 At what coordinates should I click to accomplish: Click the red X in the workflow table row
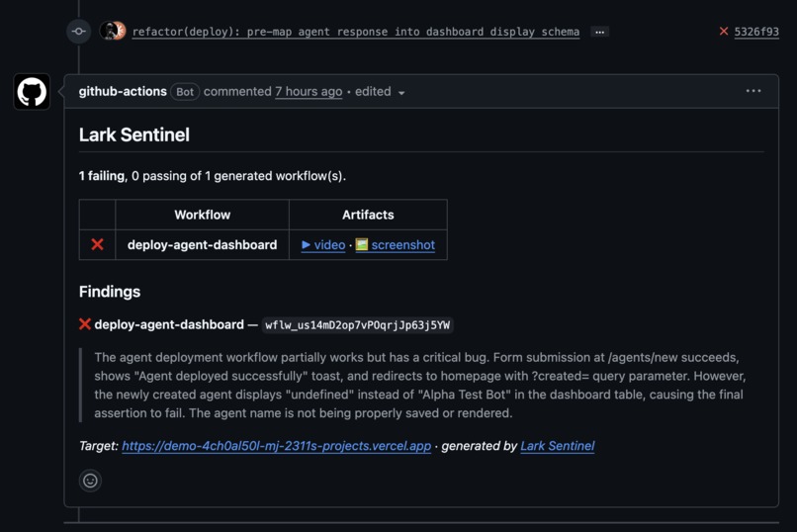(97, 244)
